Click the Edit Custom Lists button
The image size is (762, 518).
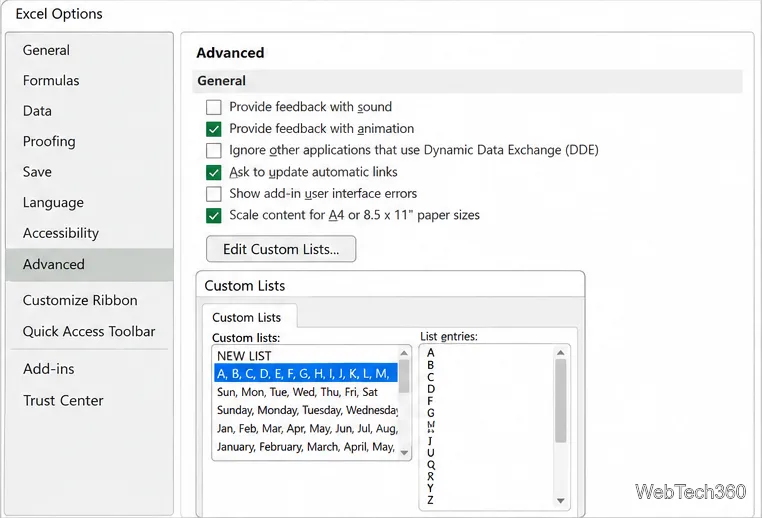pos(281,249)
